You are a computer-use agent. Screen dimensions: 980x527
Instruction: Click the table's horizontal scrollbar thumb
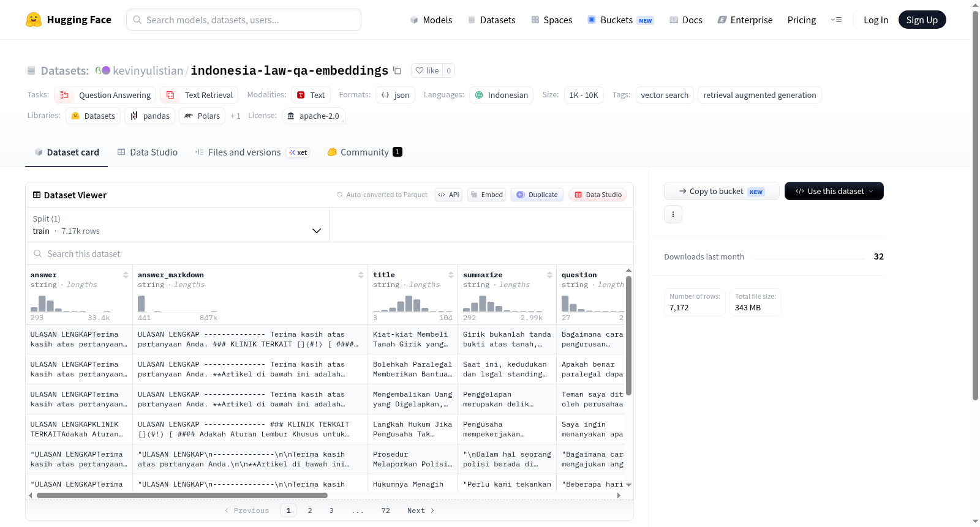pos(182,495)
